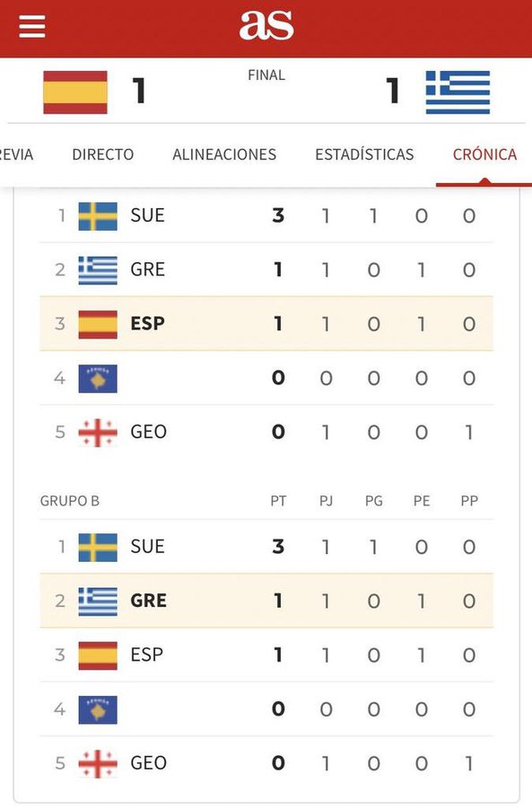
Task: Select Kosovo flag in Grupo B table
Action: click(98, 709)
